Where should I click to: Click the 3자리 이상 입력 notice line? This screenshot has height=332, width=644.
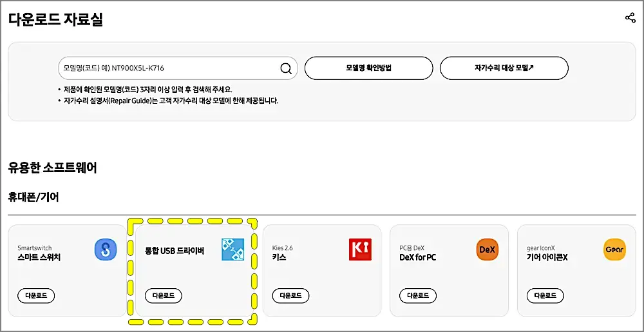pyautogui.click(x=148, y=89)
